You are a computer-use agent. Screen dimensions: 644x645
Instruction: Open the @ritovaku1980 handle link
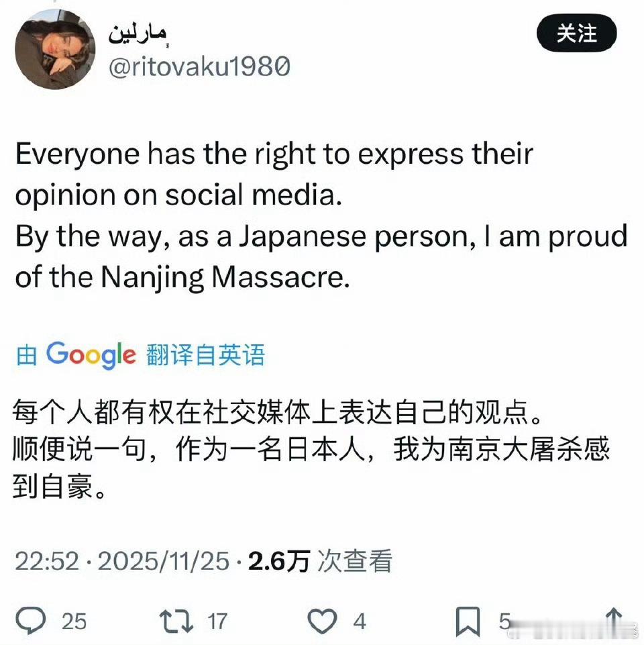coord(199,66)
